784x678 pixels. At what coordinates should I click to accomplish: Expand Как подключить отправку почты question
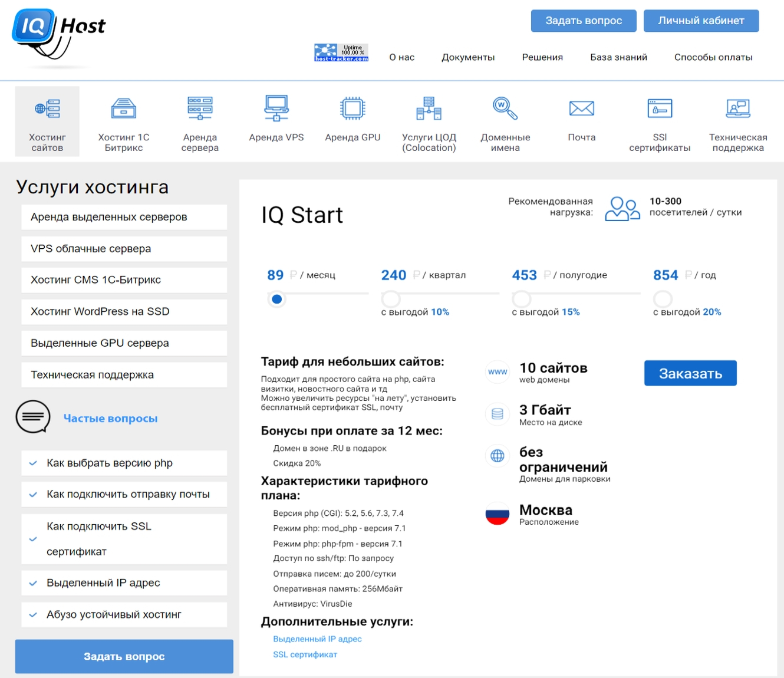pos(124,495)
